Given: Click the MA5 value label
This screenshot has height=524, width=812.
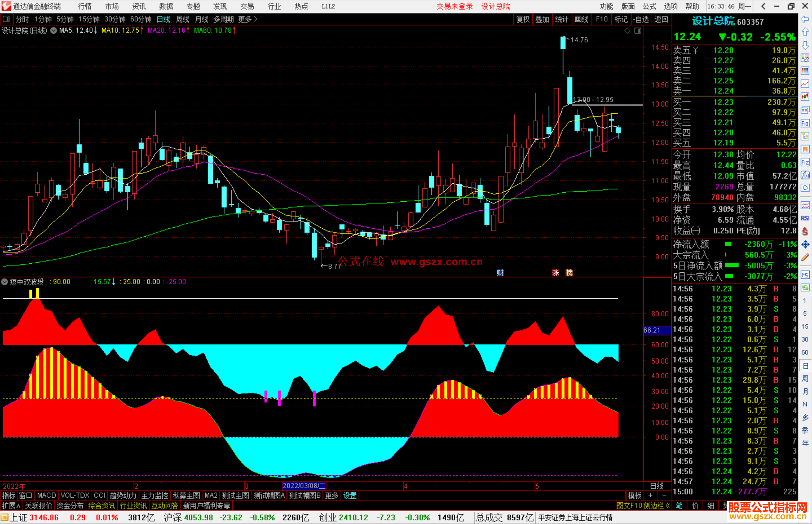Looking at the screenshot, I should 78,30.
